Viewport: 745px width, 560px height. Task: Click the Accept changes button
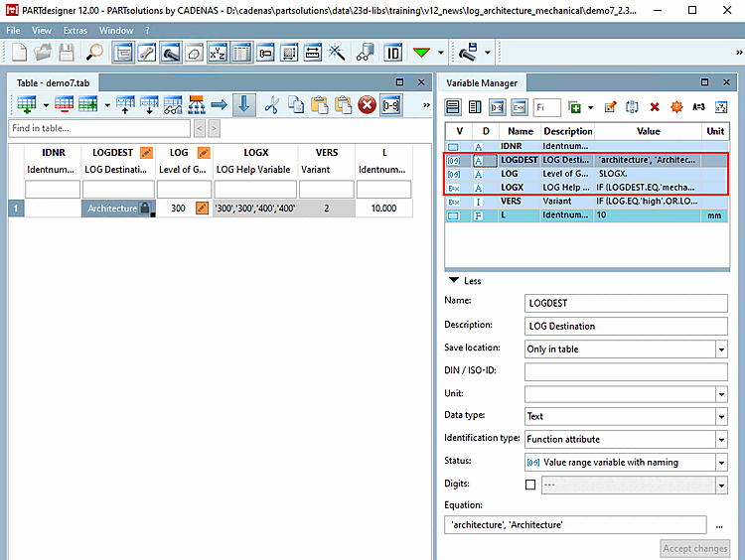[695, 548]
